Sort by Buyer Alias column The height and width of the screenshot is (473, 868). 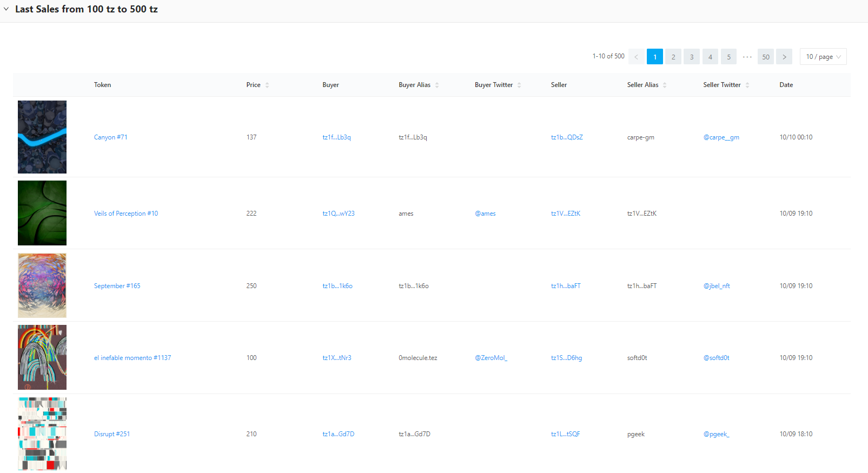click(436, 85)
